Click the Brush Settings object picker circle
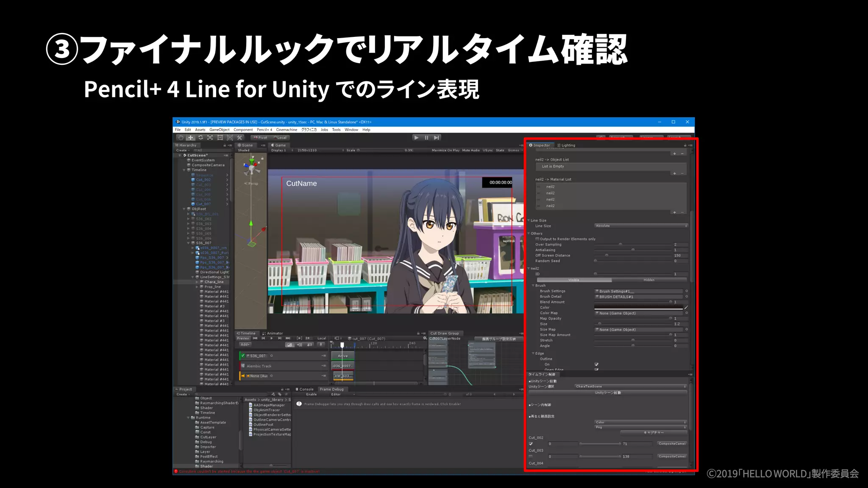868x488 pixels. pos(687,291)
